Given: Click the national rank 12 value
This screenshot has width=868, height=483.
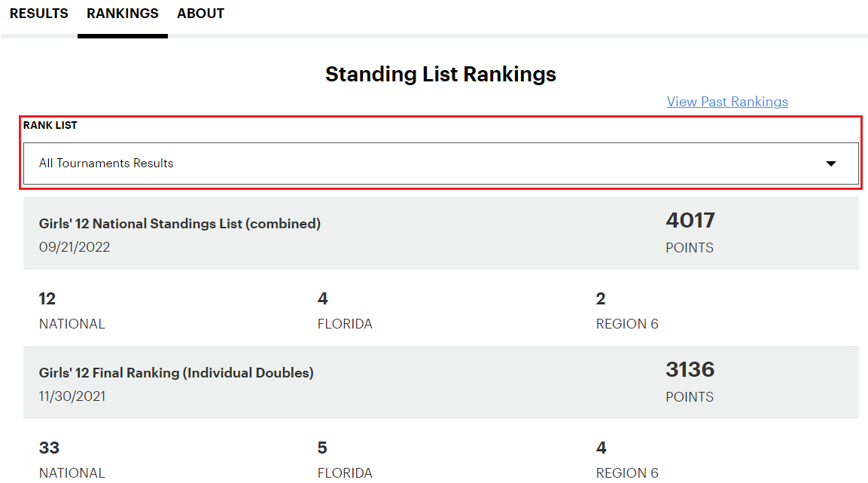Looking at the screenshot, I should pyautogui.click(x=47, y=299).
